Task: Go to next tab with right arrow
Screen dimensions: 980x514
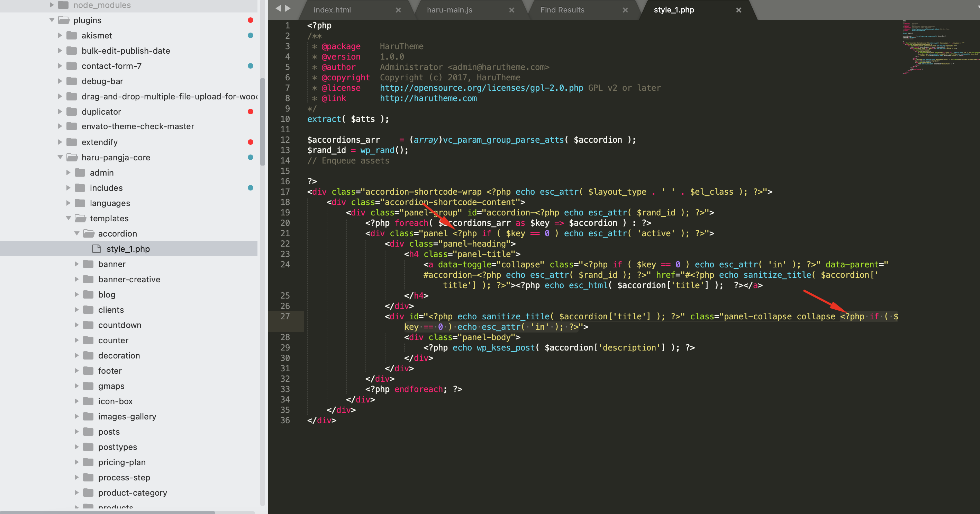Action: [x=288, y=9]
